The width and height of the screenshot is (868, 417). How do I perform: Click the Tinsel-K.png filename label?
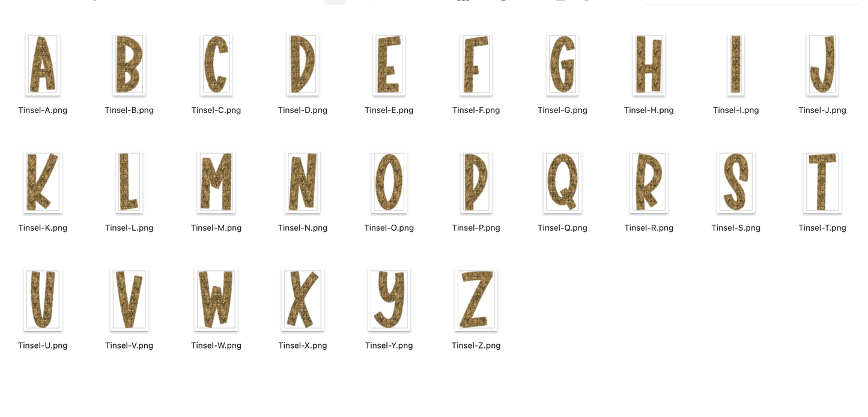(x=42, y=228)
